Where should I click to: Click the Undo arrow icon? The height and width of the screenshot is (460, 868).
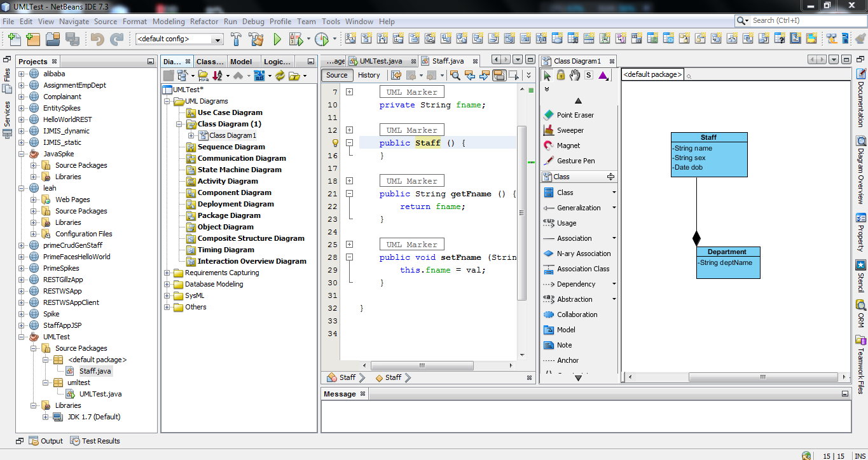[x=97, y=39]
